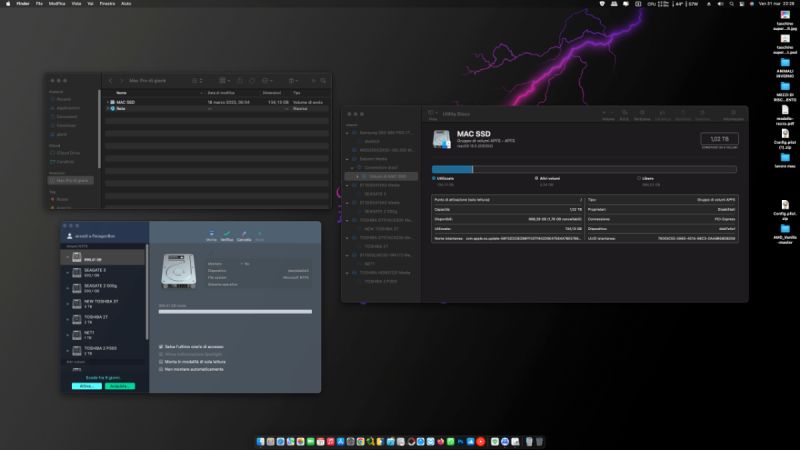Click the Monta icon in Paragon toolbar
Image resolution: width=800 pixels, height=450 pixels.
(211, 233)
